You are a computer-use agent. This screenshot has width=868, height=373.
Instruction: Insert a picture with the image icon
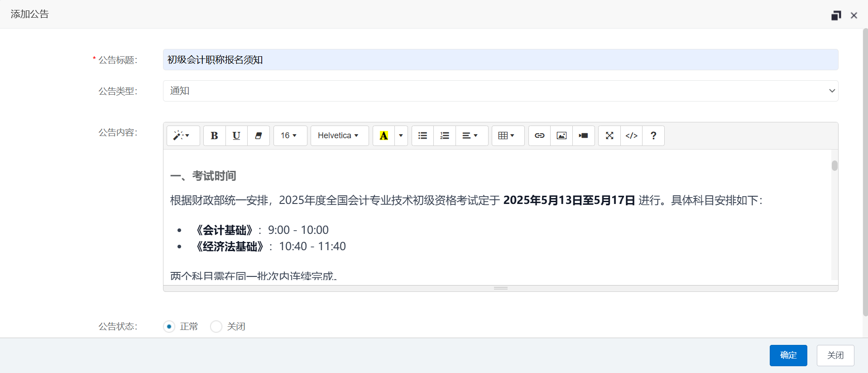561,136
